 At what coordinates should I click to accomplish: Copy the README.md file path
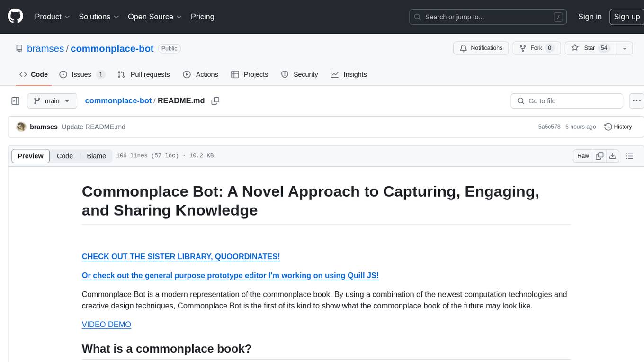pyautogui.click(x=215, y=101)
